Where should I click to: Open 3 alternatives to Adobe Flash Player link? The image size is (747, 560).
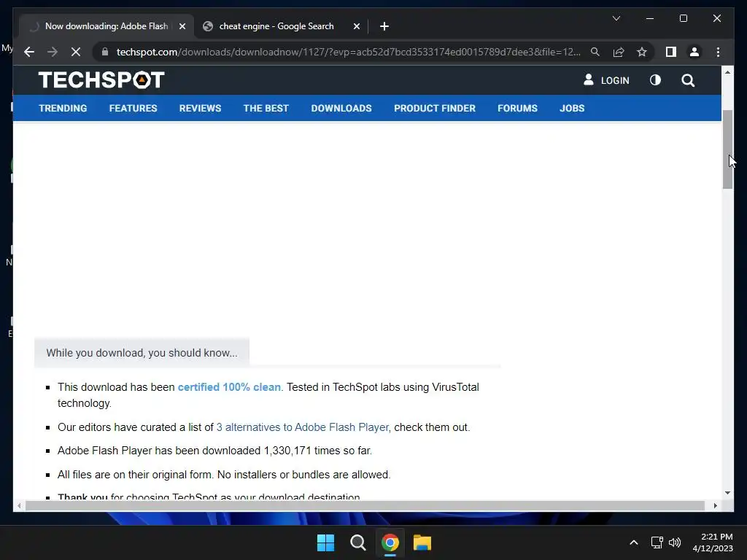coord(303,427)
